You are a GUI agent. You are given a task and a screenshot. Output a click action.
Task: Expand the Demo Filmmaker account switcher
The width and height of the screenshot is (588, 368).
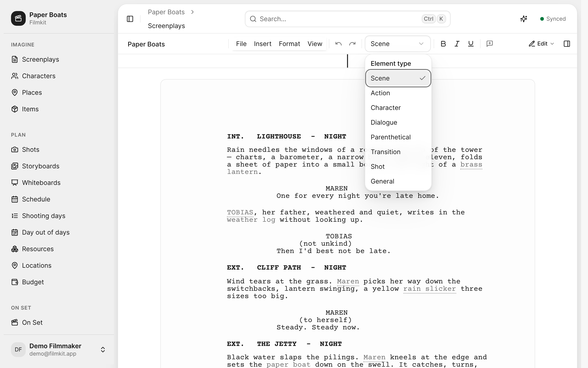tap(103, 350)
